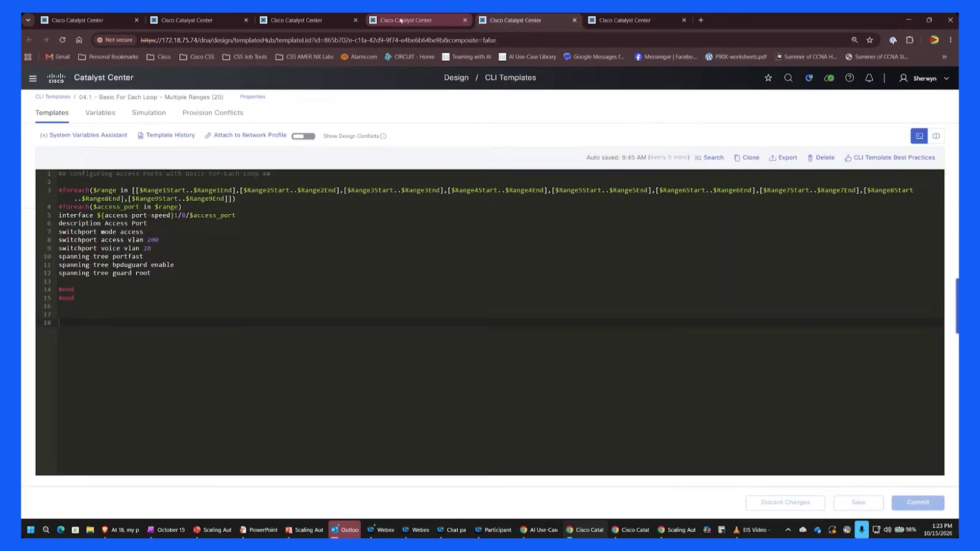Open the Provision Conflicts tab
This screenshot has width=980, height=551.
pos(213,113)
